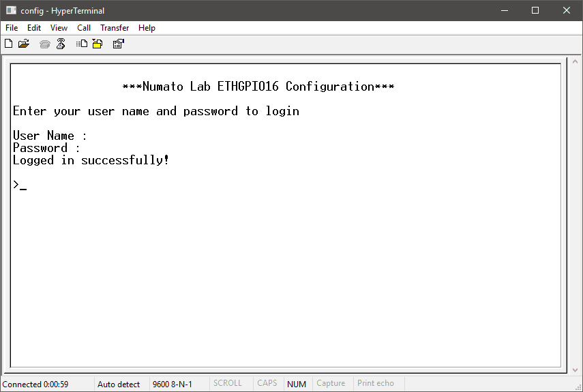Click at the terminal command prompt cursor

coord(23,185)
